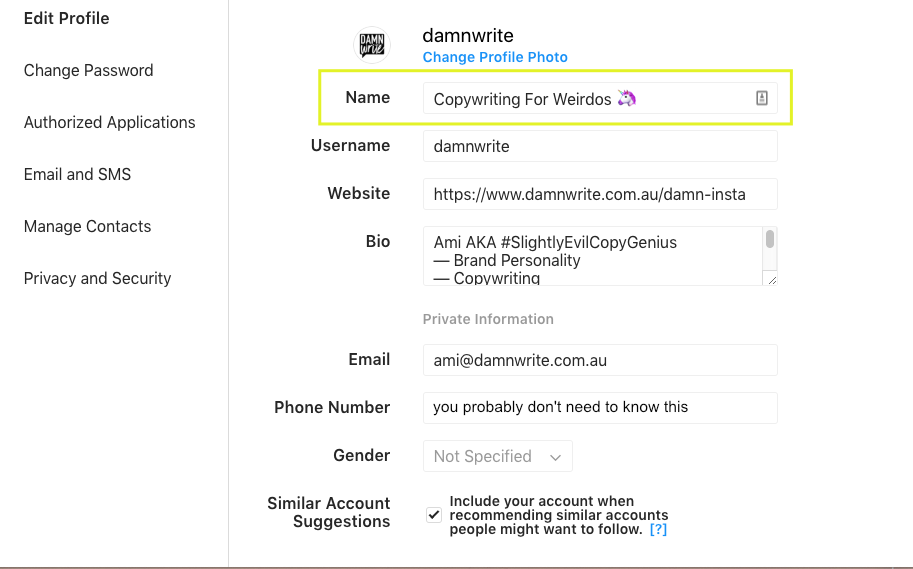
Task: Open the [?] help link for suggestions
Action: pyautogui.click(x=658, y=529)
